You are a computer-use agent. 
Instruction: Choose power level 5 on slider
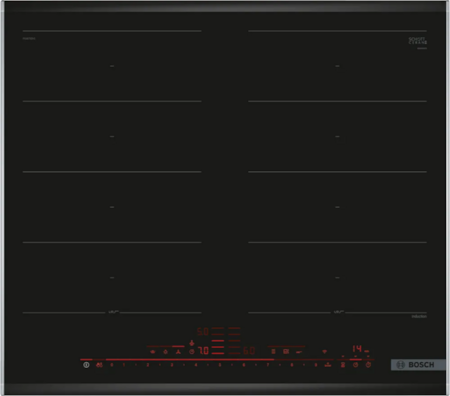tap(220, 365)
